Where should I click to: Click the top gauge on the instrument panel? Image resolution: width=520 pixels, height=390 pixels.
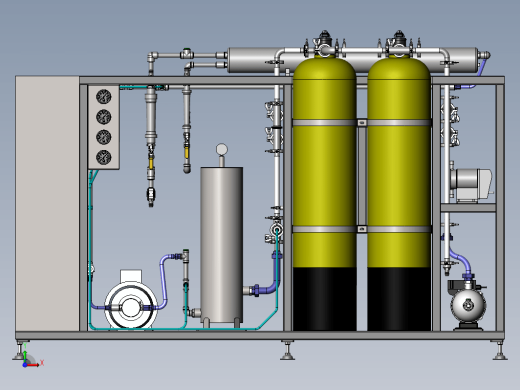click(104, 97)
